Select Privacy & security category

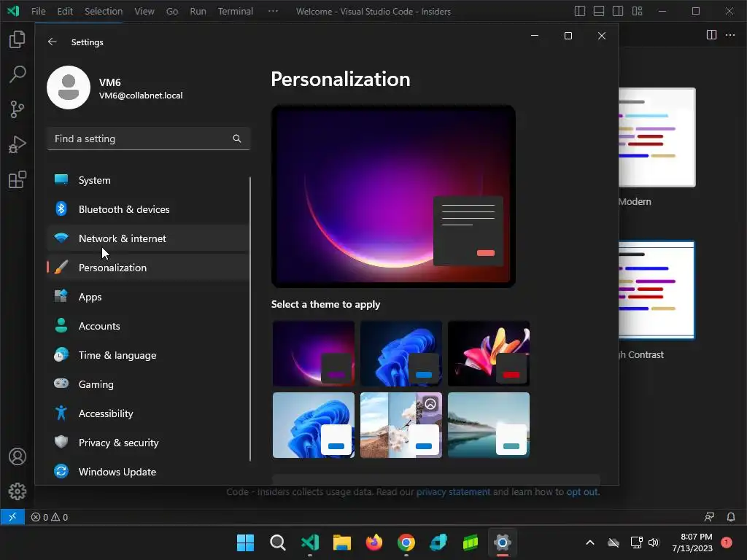click(x=147, y=443)
